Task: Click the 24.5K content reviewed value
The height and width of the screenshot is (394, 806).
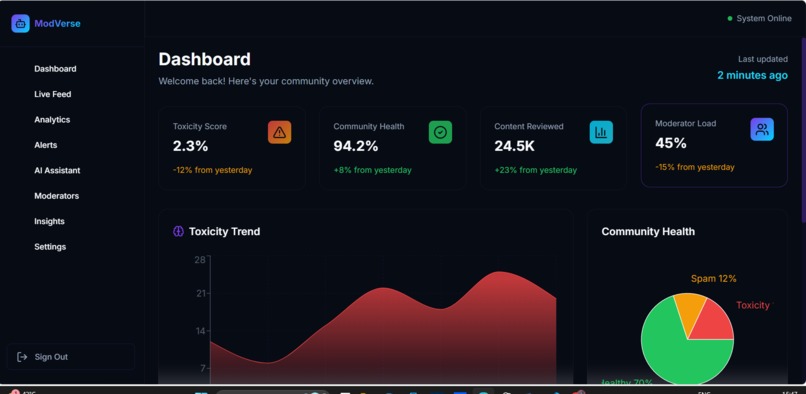Action: tap(515, 147)
